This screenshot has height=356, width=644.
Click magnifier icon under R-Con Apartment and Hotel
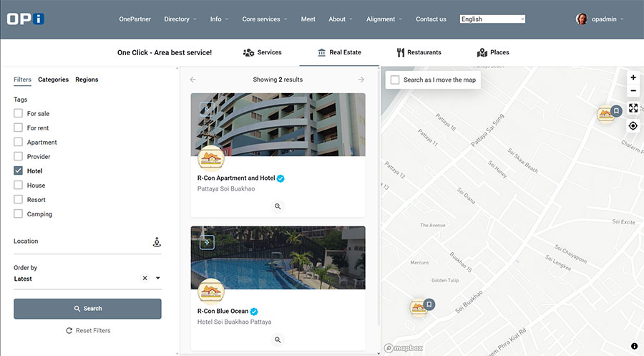pyautogui.click(x=278, y=206)
